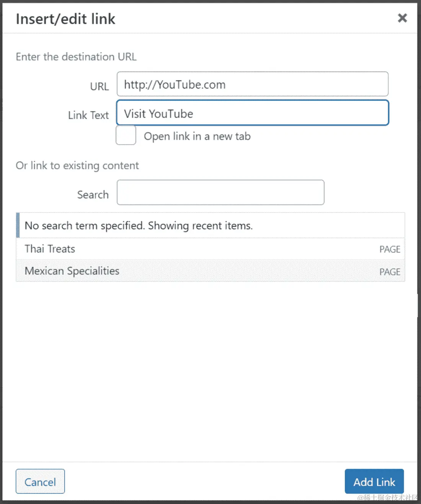This screenshot has height=504, width=421.
Task: Select the Thai Treats page result
Action: coord(210,249)
